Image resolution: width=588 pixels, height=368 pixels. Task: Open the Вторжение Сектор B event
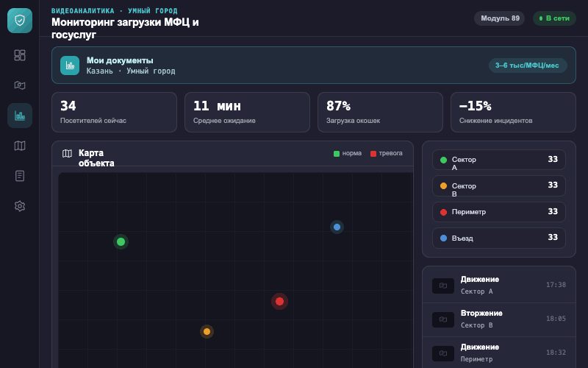[499, 319]
